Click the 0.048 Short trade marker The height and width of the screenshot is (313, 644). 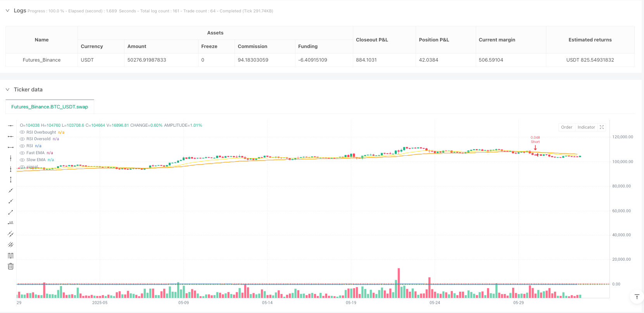[535, 143]
